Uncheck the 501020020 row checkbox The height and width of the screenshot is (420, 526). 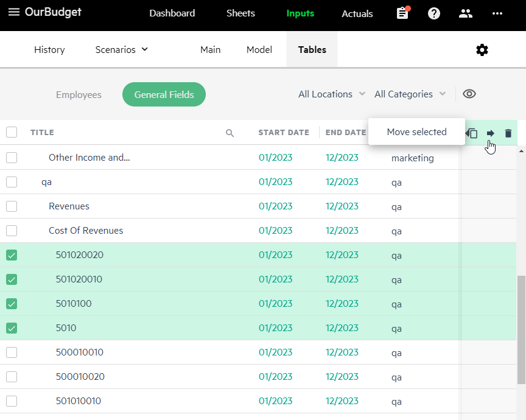(12, 255)
